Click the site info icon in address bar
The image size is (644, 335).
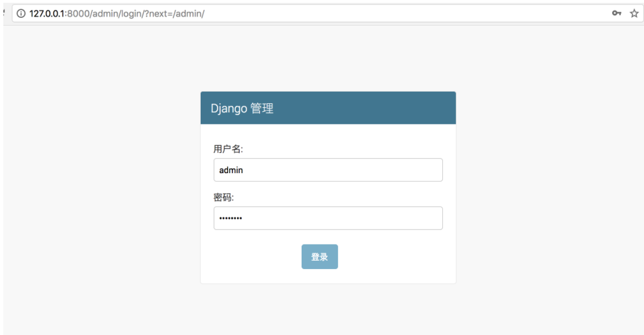21,13
